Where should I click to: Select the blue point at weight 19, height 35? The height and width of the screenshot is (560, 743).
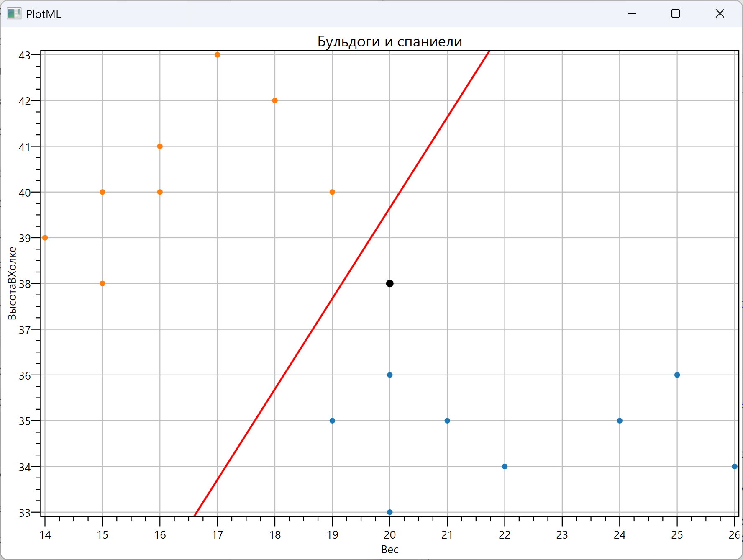point(332,421)
